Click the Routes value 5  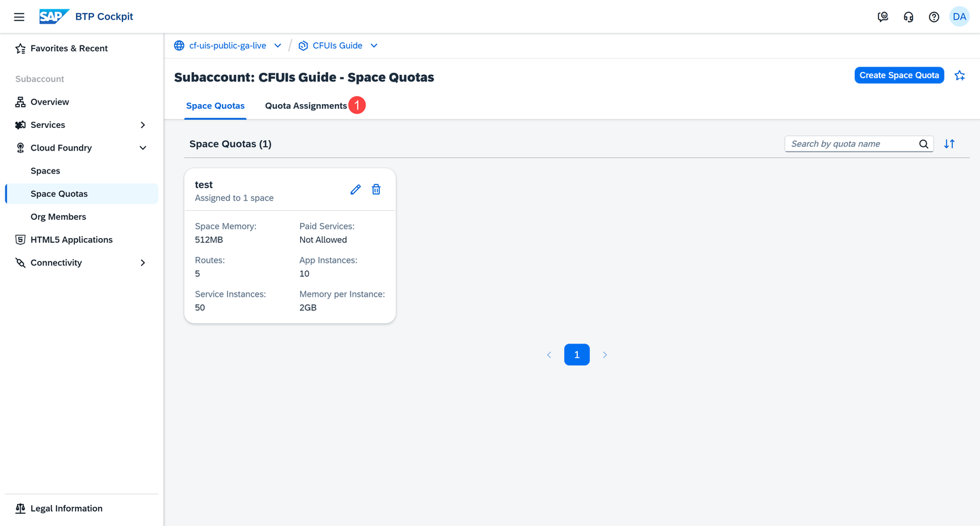[197, 274]
